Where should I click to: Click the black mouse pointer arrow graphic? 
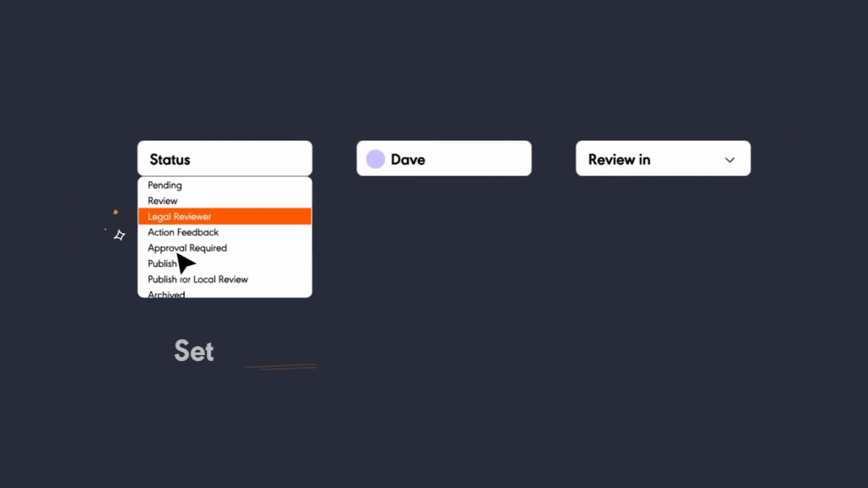[x=185, y=264]
